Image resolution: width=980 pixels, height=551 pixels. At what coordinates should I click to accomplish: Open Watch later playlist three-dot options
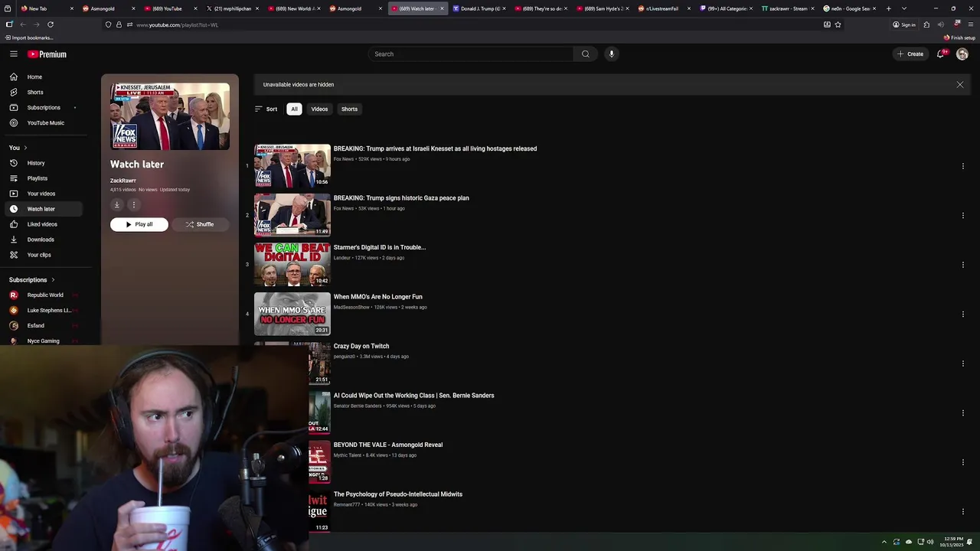pos(133,204)
